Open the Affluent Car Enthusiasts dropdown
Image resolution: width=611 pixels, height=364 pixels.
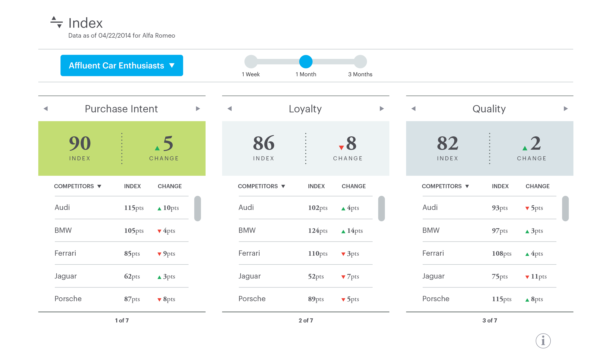click(122, 65)
